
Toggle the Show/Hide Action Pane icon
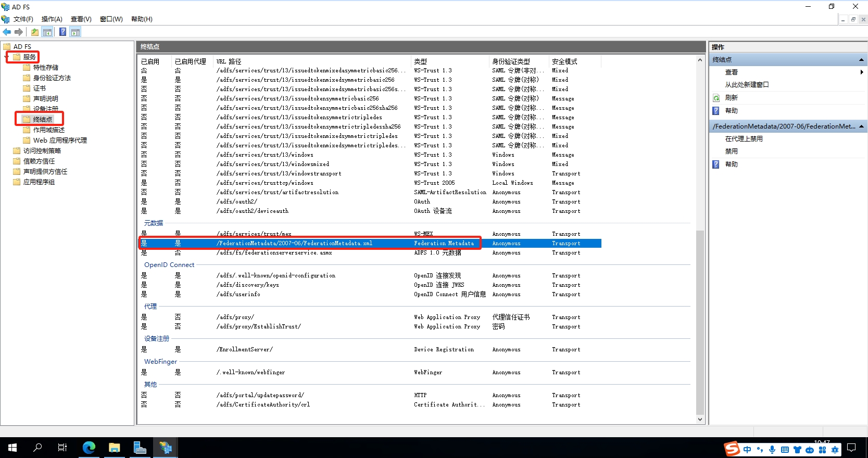tap(76, 32)
